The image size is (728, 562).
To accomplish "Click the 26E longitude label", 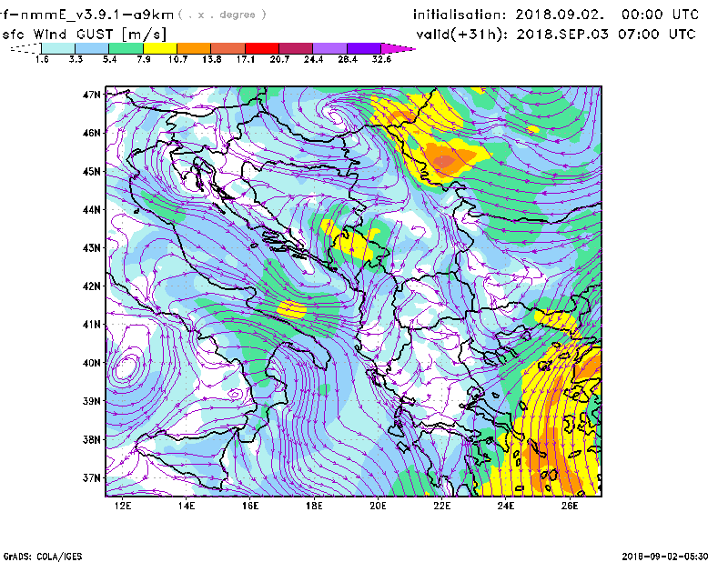I will click(570, 506).
